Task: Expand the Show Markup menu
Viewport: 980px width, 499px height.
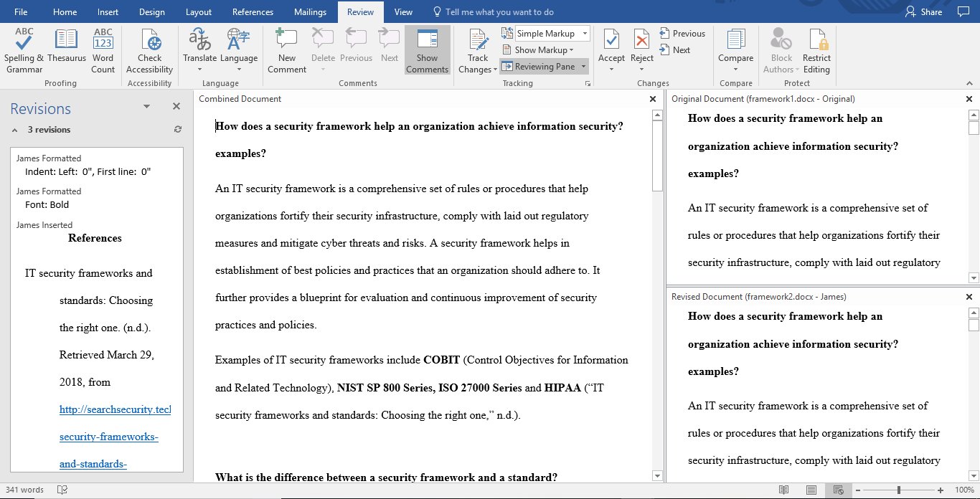Action: click(540, 49)
